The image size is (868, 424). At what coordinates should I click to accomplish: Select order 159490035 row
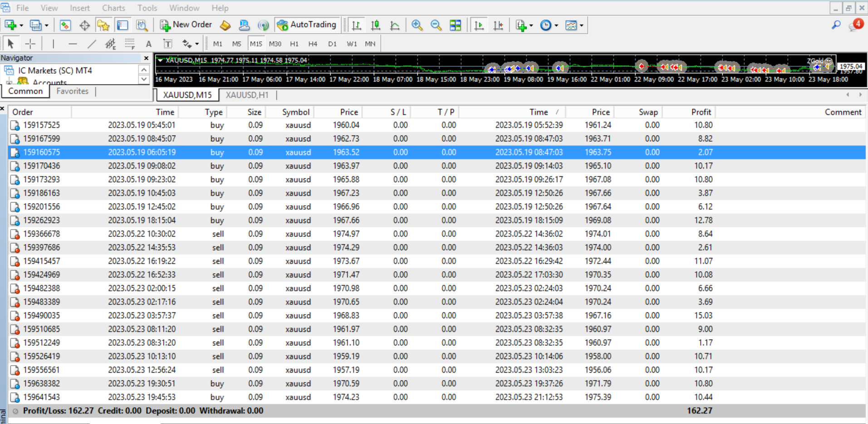click(x=41, y=316)
